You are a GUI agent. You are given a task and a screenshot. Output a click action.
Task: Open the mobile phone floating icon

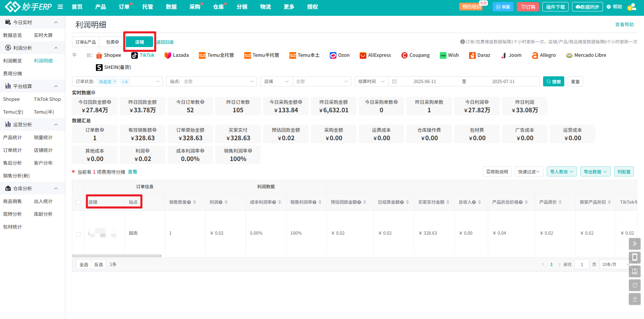(x=635, y=257)
